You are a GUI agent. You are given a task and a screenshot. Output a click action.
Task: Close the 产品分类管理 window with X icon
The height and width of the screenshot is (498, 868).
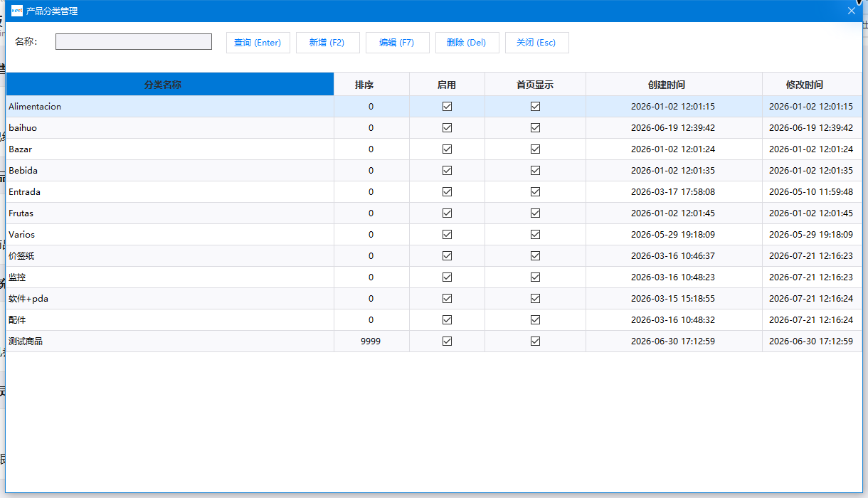pos(851,11)
